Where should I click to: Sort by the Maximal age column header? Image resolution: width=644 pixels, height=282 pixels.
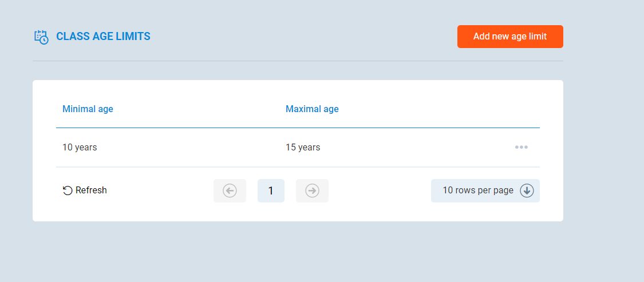coord(312,109)
